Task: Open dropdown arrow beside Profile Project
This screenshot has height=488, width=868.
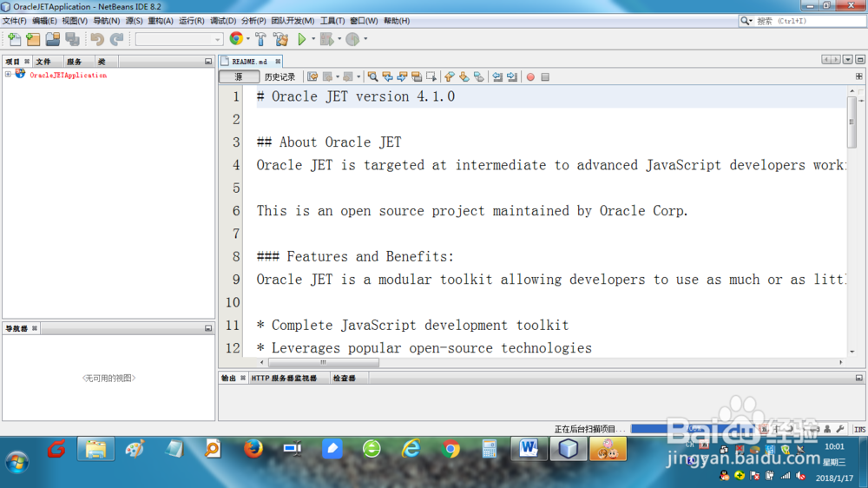Action: (365, 39)
